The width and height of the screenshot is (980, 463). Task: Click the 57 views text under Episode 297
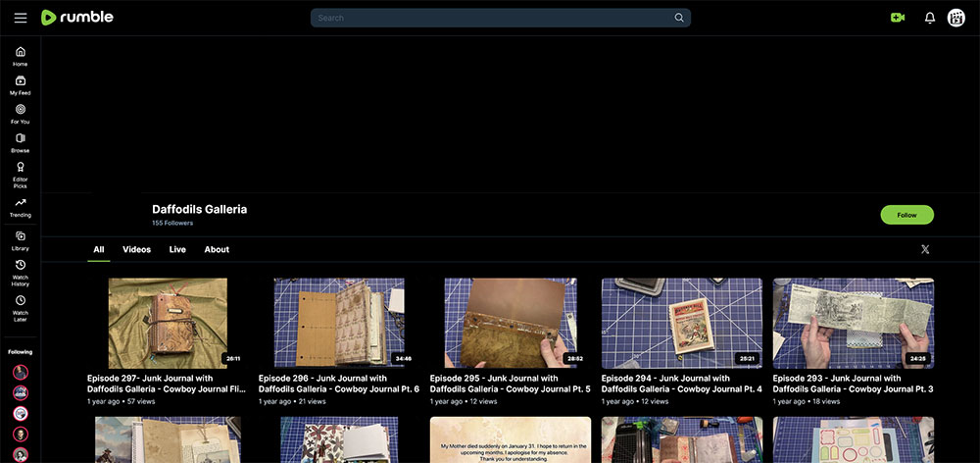click(x=140, y=401)
